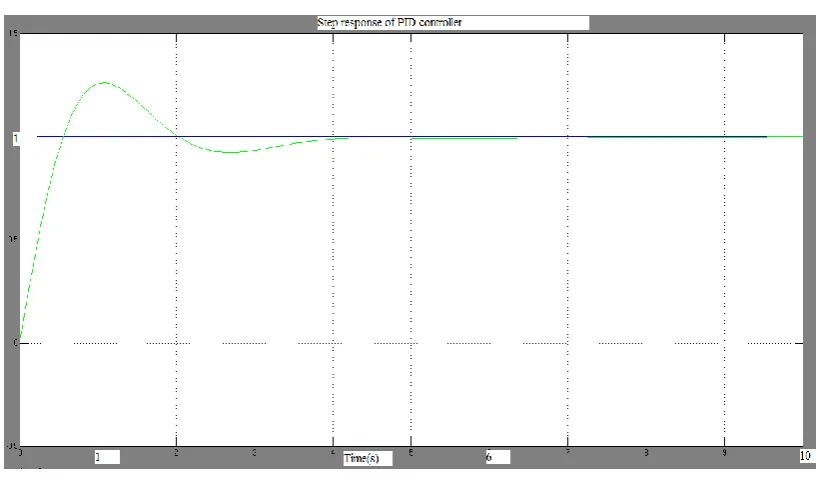Select the '6' tick label on the time axis

[x=489, y=457]
